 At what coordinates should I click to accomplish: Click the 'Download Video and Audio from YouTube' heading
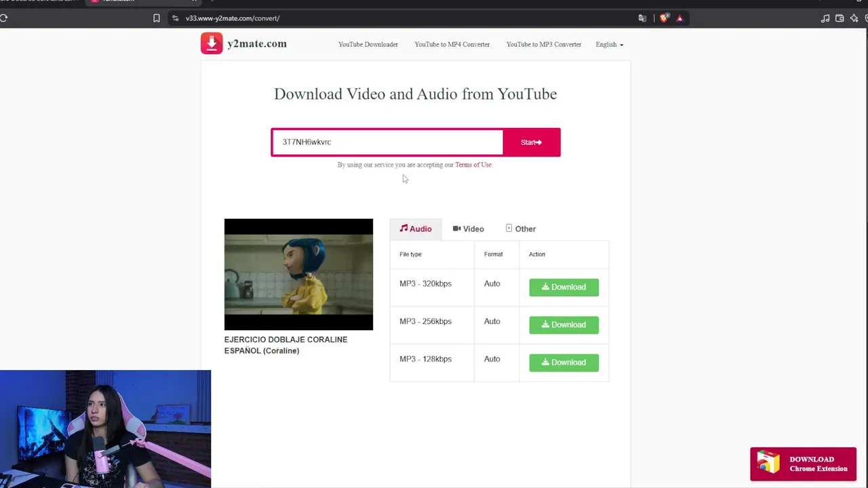416,94
